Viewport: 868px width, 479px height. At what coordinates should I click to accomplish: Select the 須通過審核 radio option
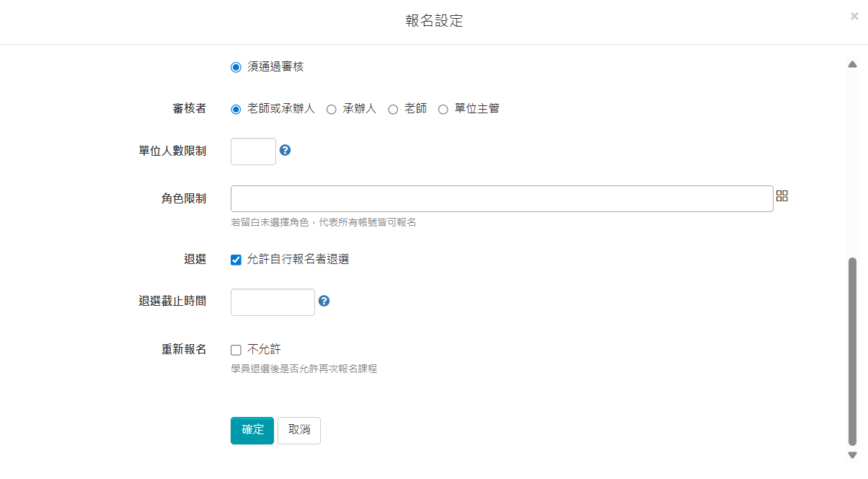[x=235, y=66]
